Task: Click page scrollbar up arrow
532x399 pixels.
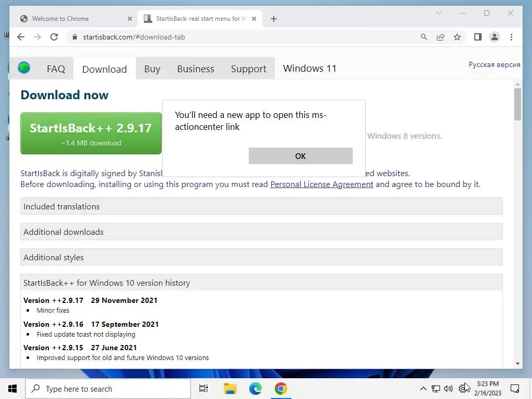Action: click(x=517, y=84)
